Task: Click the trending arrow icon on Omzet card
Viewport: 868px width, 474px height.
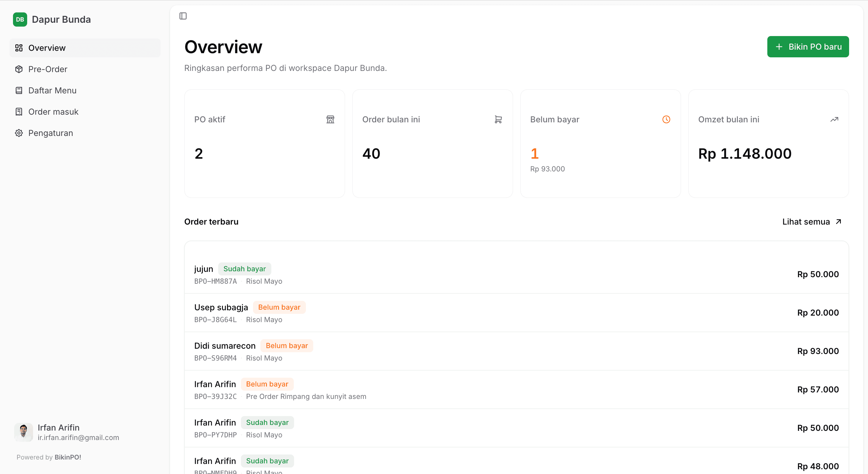Action: pyautogui.click(x=834, y=119)
